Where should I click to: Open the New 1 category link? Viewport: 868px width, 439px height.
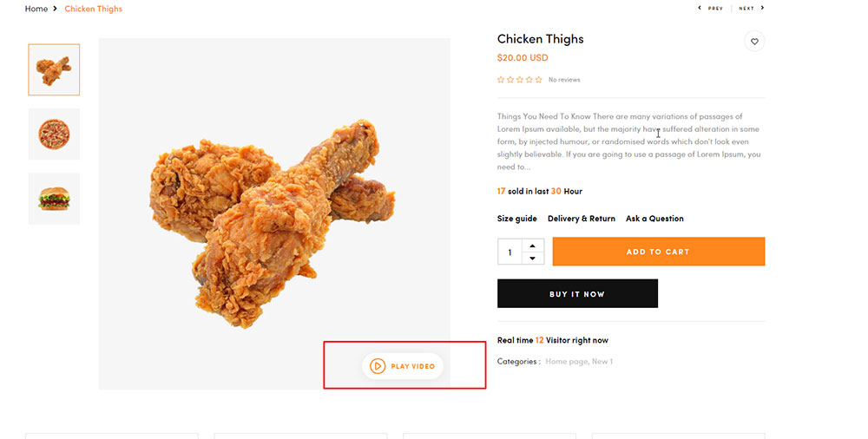pos(602,362)
